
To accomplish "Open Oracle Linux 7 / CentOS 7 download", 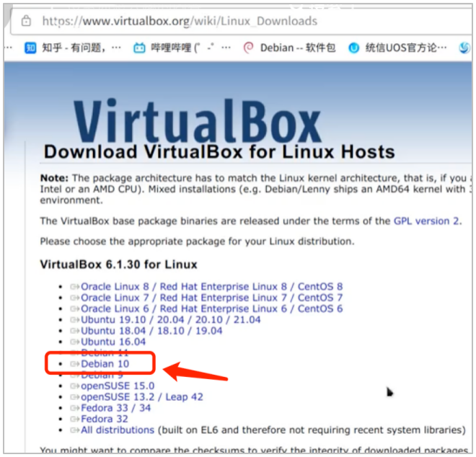I will 211,298.
